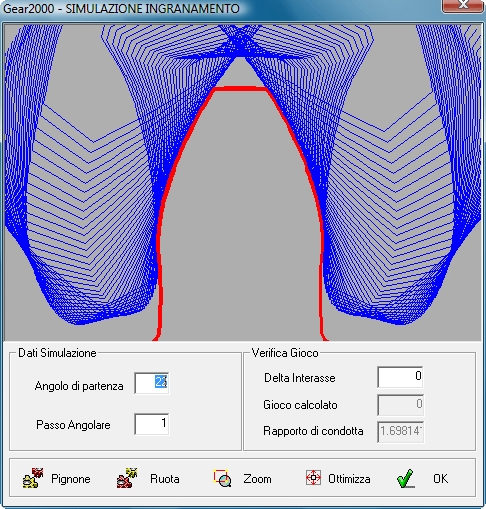
Task: Click the Pignone gear icon
Action: click(x=33, y=478)
